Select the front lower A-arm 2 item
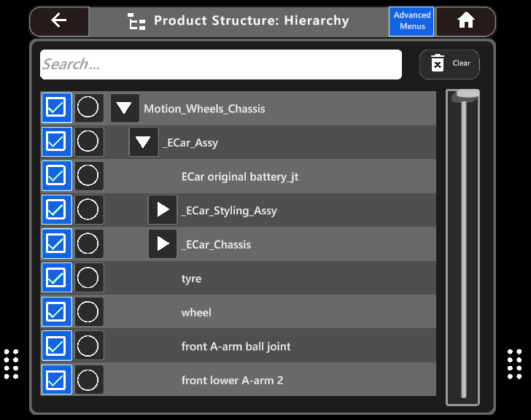This screenshot has height=420, width=531. click(x=232, y=380)
